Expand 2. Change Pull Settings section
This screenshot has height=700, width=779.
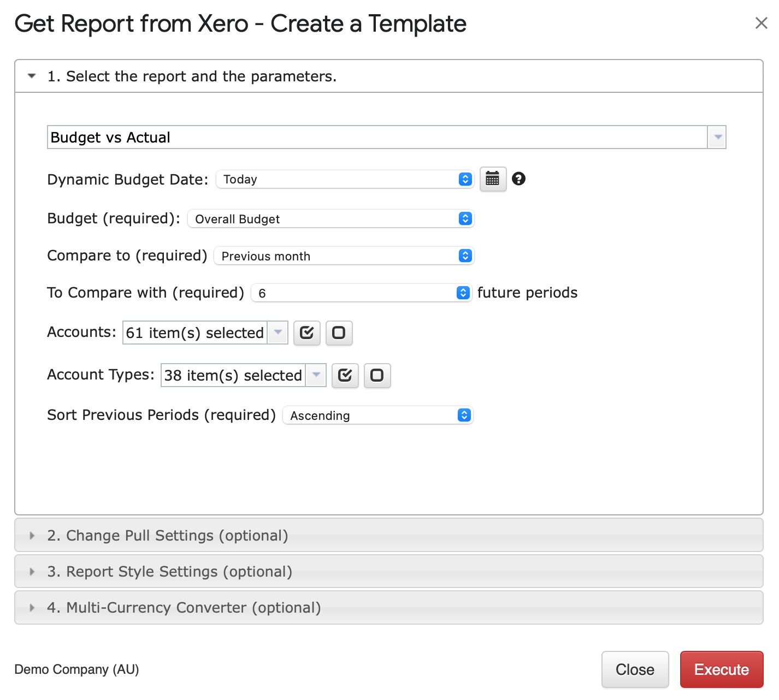388,535
